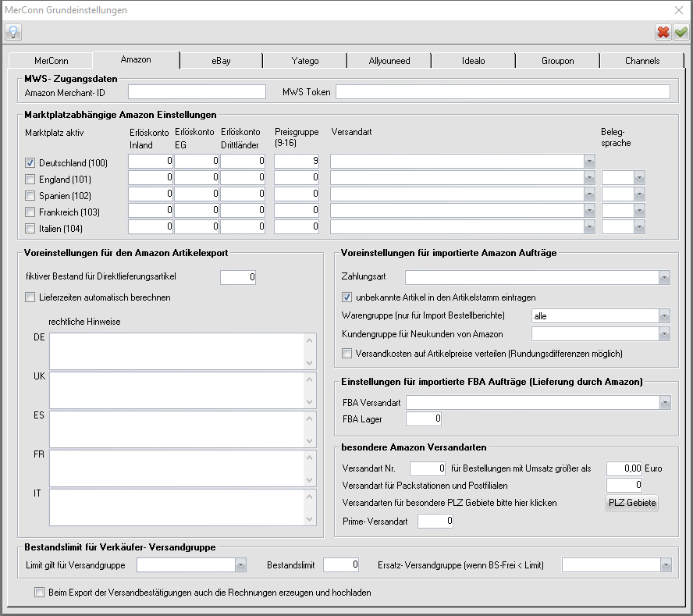Click the Amazon Merchant-ID field
The image size is (693, 616).
click(x=197, y=92)
